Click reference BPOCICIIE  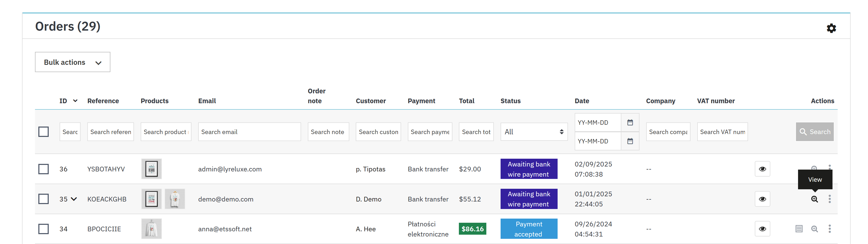click(104, 229)
